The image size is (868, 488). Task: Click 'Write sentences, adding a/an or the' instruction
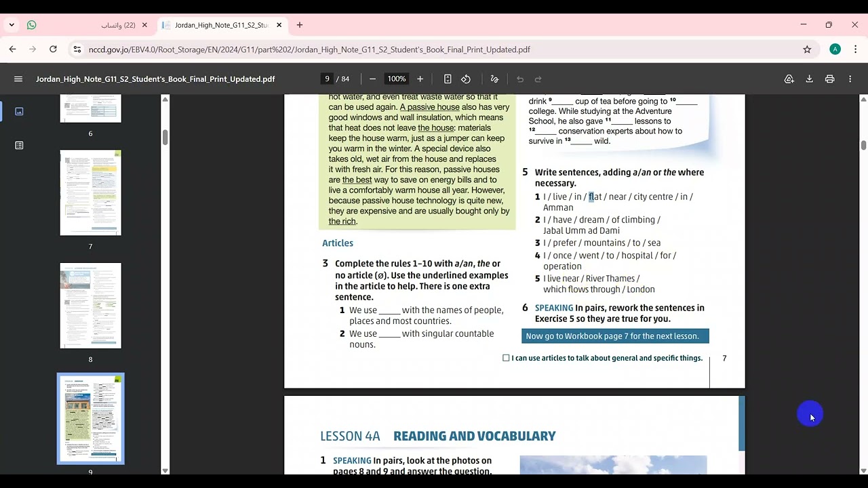[x=620, y=178]
